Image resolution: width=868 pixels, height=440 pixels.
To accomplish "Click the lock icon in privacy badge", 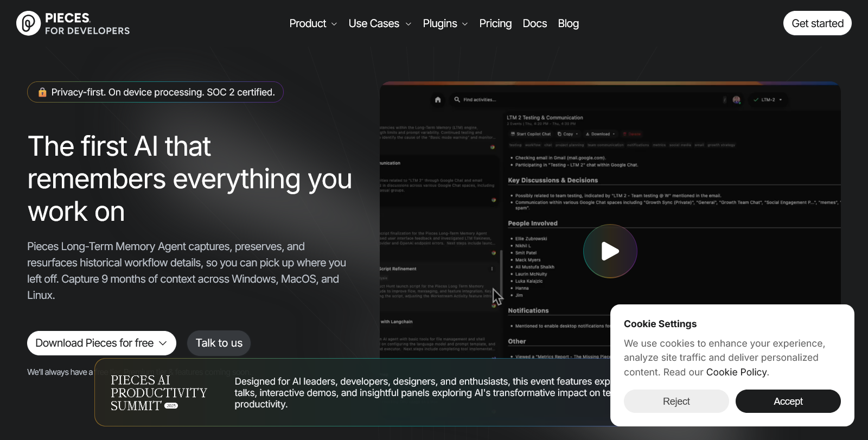I will (x=42, y=92).
